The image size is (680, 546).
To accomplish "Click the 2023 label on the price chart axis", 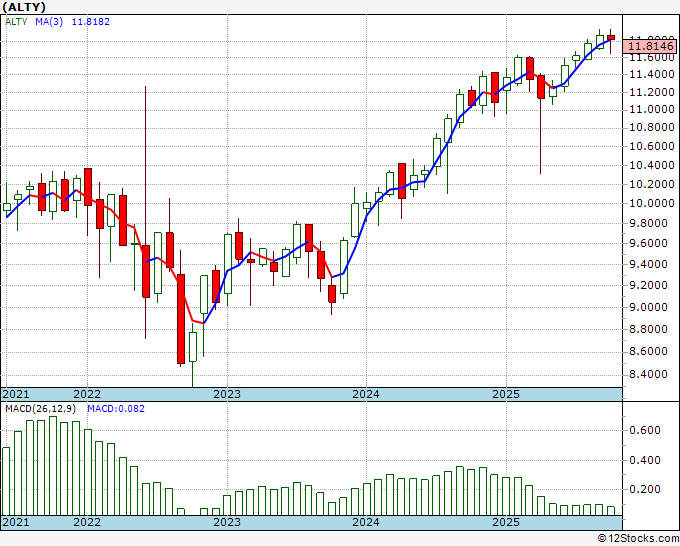I will [227, 394].
